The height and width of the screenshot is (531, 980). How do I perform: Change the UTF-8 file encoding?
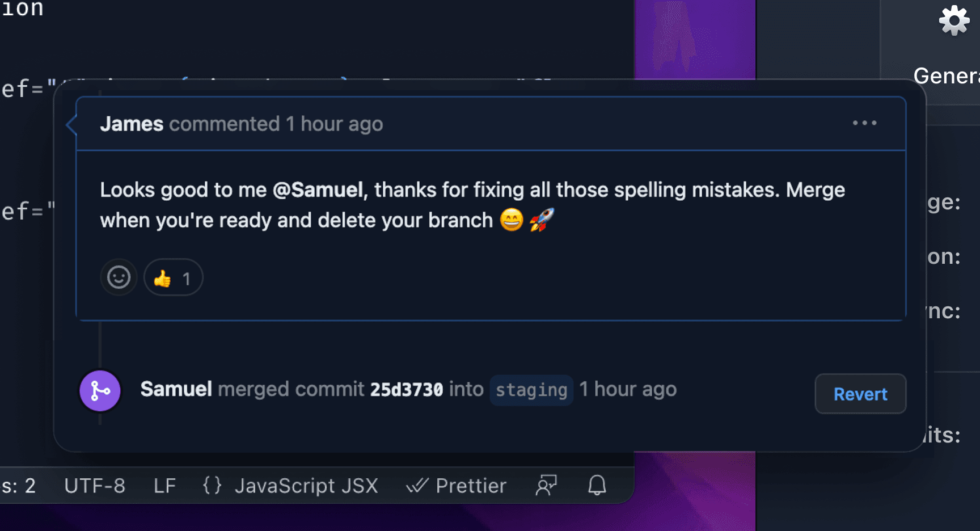pyautogui.click(x=95, y=486)
